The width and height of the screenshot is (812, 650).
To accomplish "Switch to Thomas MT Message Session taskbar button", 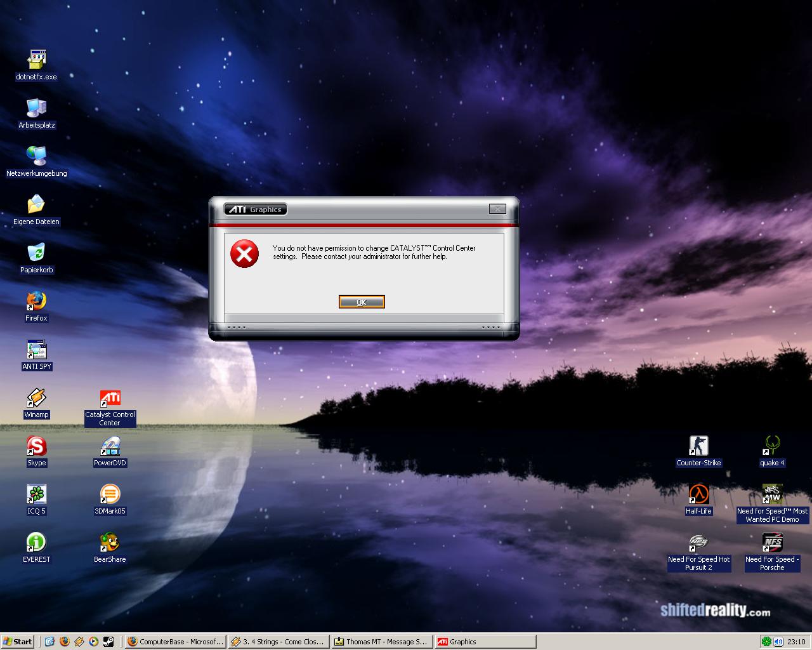I will 383,642.
